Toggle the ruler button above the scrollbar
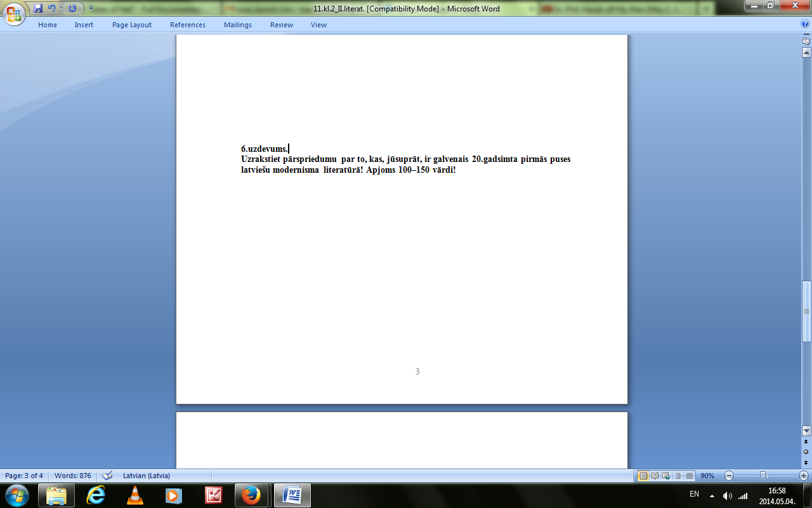The image size is (812, 508). tap(806, 41)
